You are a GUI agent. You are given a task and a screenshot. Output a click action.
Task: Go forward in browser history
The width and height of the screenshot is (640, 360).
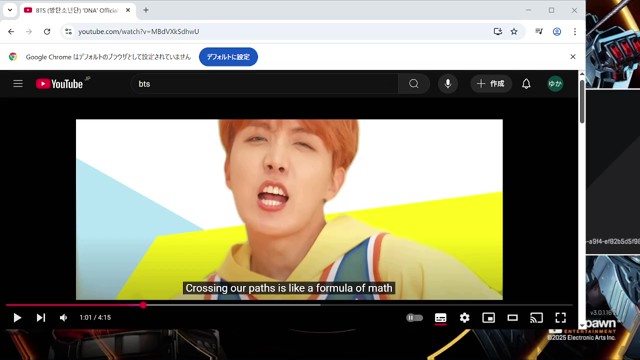click(x=29, y=31)
